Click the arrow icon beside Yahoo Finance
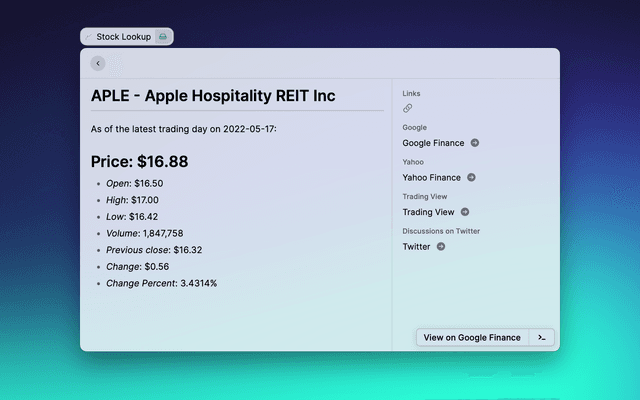Image resolution: width=640 pixels, height=400 pixels. pos(471,177)
